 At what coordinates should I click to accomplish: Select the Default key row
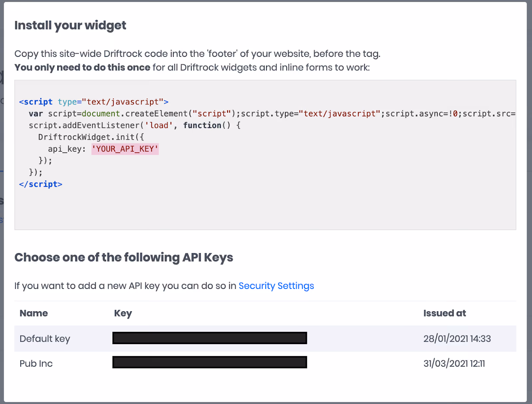pos(265,338)
